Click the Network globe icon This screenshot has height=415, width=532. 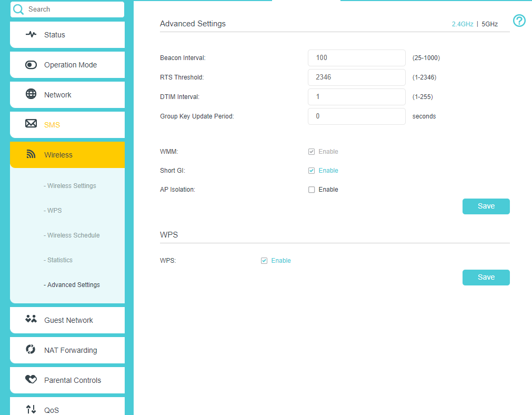click(31, 94)
